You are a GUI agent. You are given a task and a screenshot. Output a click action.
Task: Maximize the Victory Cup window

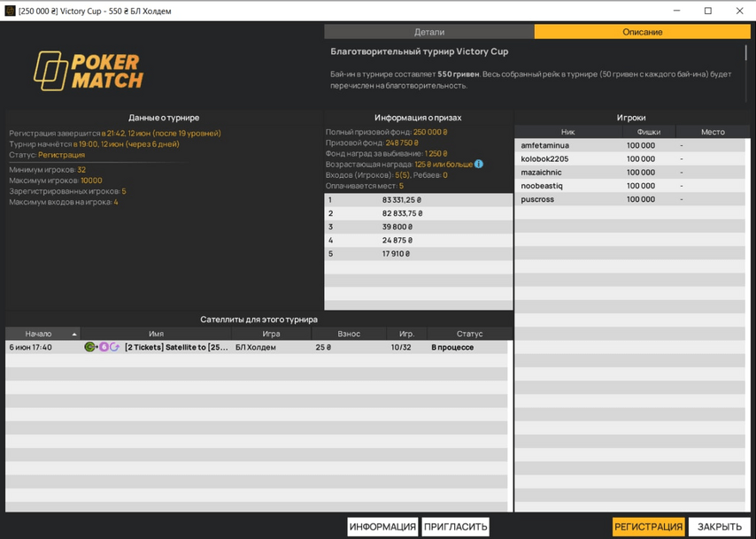click(x=708, y=11)
